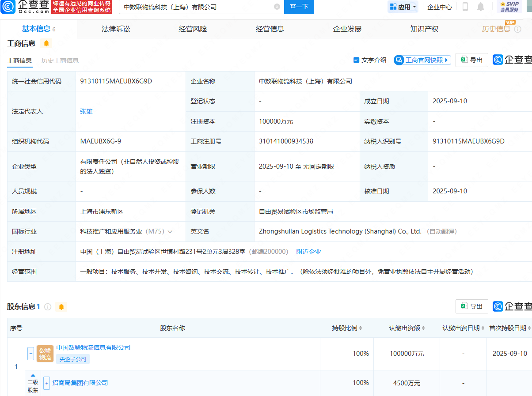Screen dimensions: 532x396
Task: Switch to 基本信息 tab
Action: [x=38, y=29]
